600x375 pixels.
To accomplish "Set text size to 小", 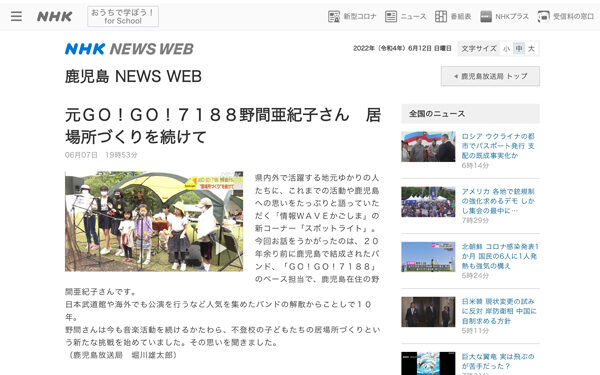I will coord(506,49).
